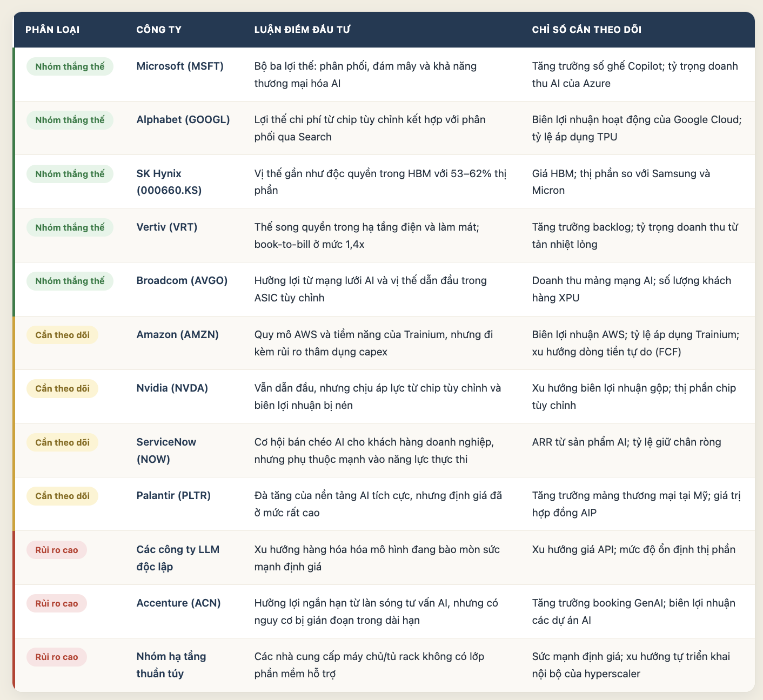Viewport: 763px width, 700px height.
Task: Click the Biên lợi nhuận AWS metrics cell
Action: click(x=635, y=343)
